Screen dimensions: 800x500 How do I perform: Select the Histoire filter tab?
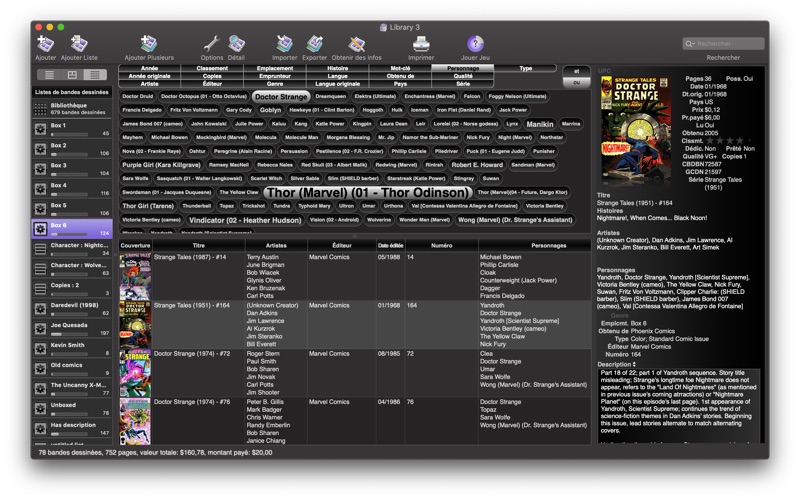[x=337, y=68]
